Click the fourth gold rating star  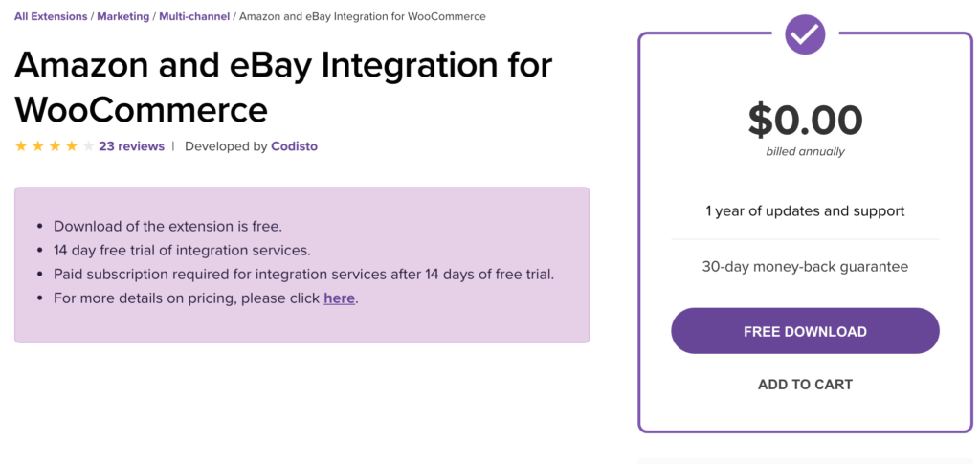click(72, 146)
